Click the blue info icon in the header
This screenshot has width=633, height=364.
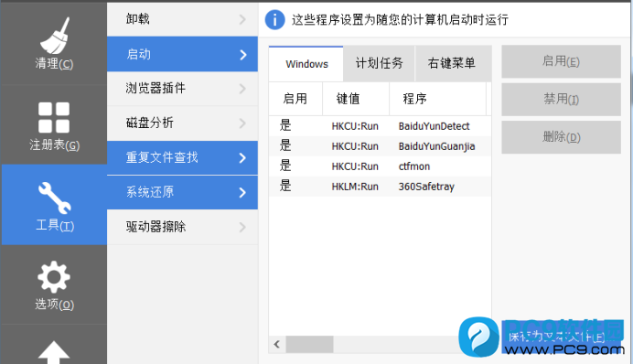tap(275, 20)
